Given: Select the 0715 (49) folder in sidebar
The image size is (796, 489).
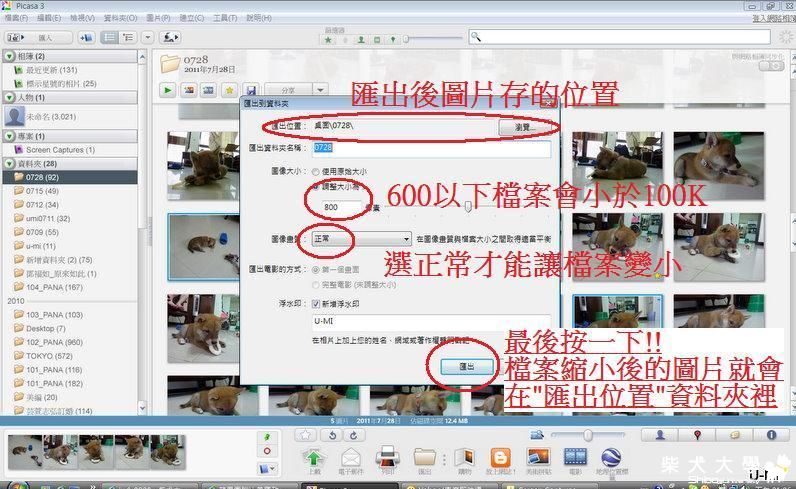Looking at the screenshot, I should (x=42, y=190).
